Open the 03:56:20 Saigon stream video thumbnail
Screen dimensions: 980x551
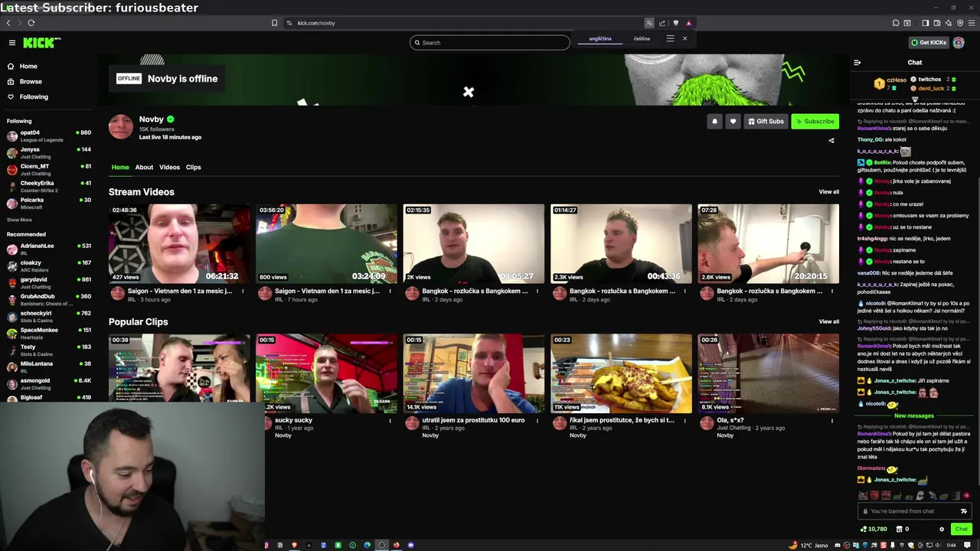point(327,243)
